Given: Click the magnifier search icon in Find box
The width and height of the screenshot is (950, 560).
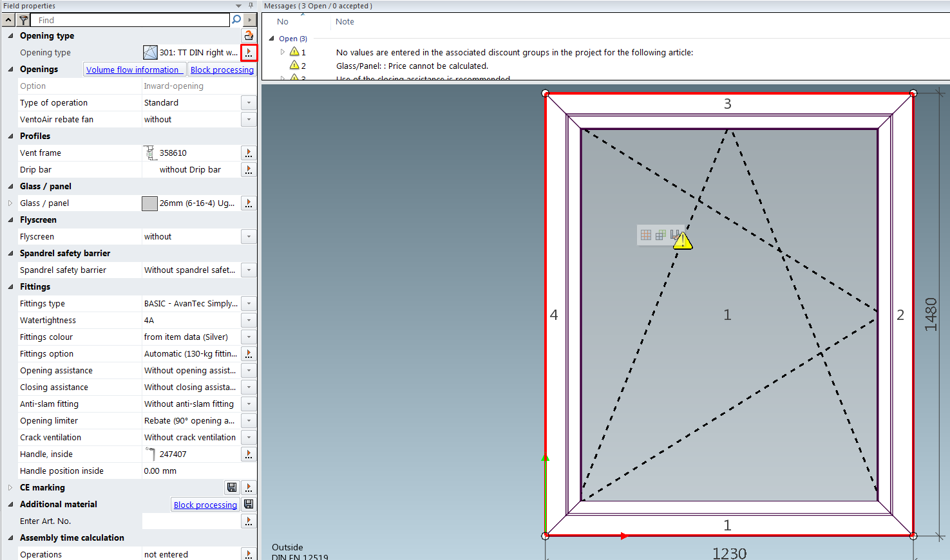Looking at the screenshot, I should point(236,20).
